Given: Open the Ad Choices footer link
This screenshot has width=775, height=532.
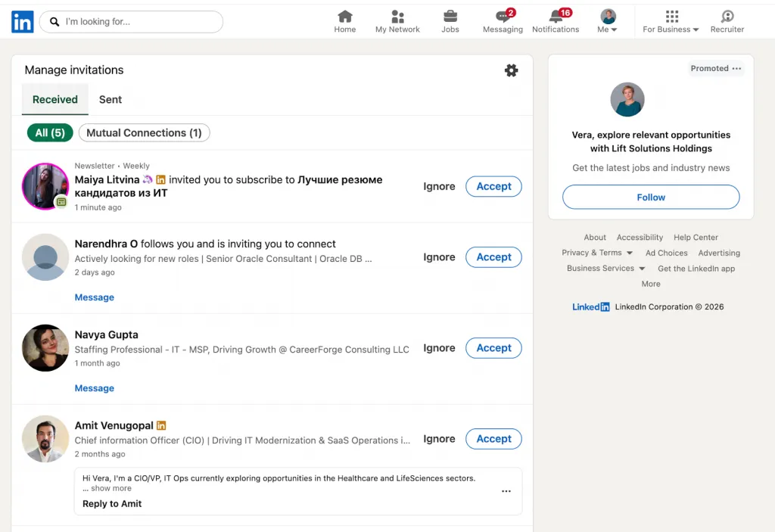Looking at the screenshot, I should click(x=666, y=253).
